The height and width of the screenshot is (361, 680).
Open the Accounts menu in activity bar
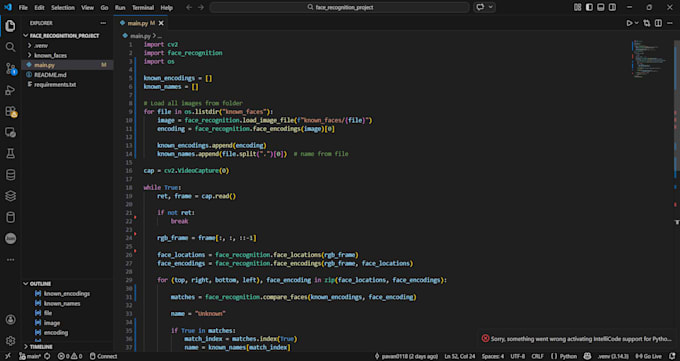click(x=10, y=320)
